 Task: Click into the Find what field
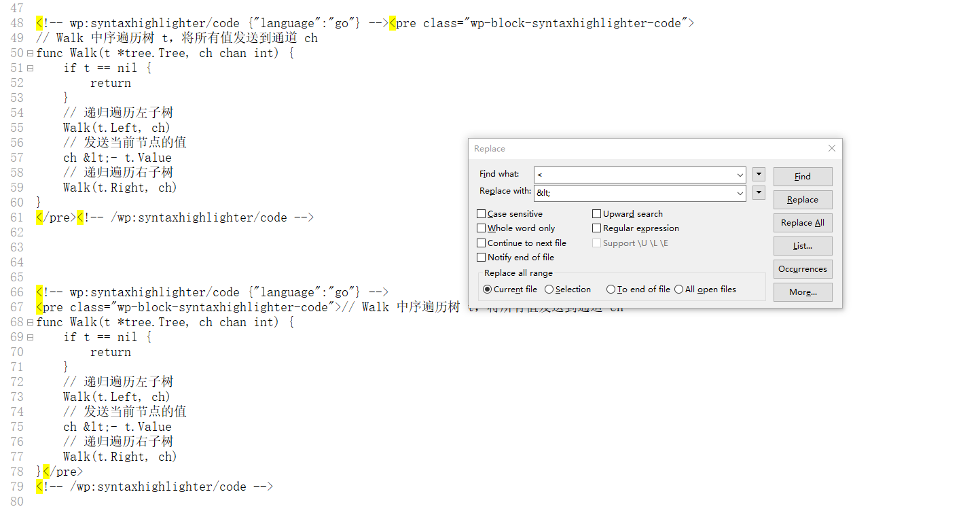point(634,175)
